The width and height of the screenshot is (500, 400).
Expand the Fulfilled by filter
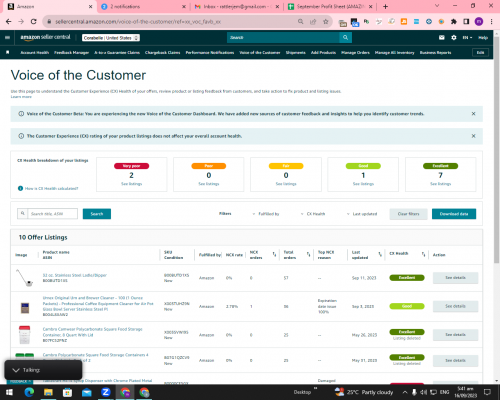pyautogui.click(x=266, y=214)
